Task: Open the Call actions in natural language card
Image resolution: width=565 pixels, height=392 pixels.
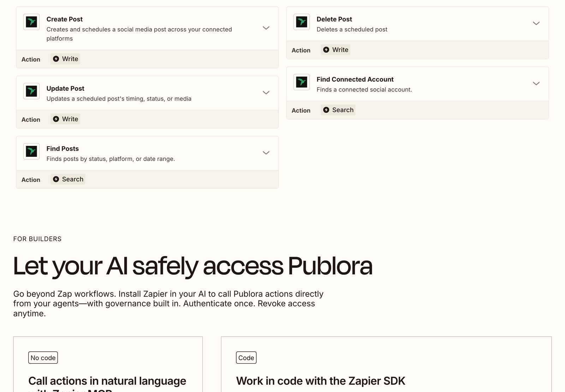Action: 108,364
